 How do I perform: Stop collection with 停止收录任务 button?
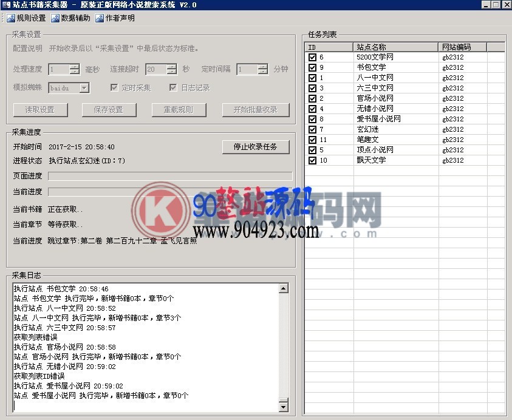coord(256,147)
